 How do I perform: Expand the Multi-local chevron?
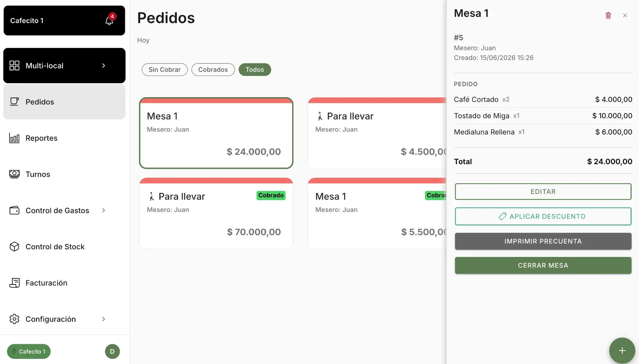point(104,66)
